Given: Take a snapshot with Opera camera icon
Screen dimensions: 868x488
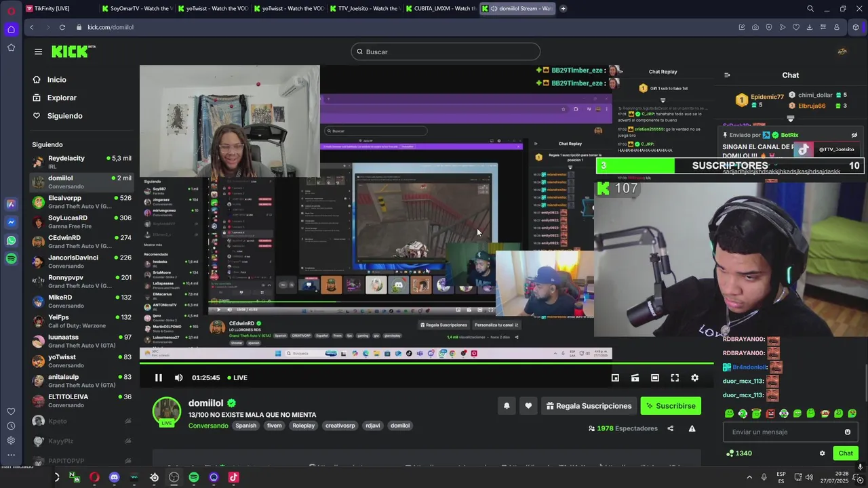Looking at the screenshot, I should tap(755, 27).
